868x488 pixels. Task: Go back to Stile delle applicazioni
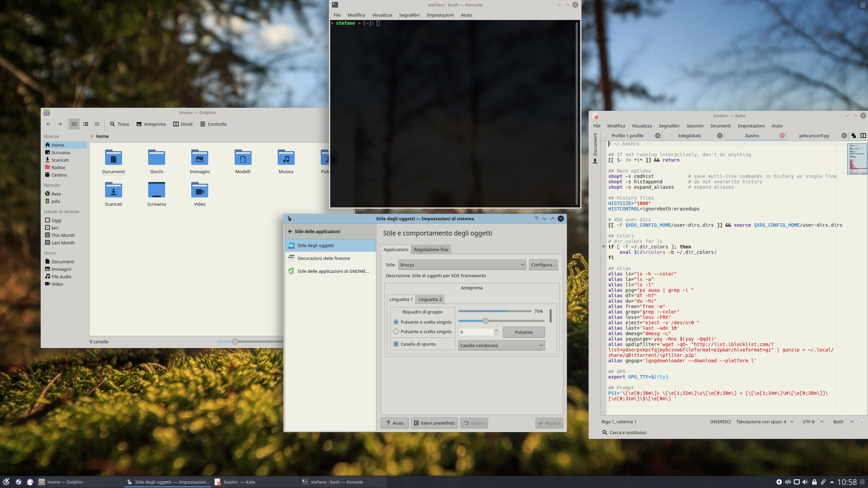tap(314, 231)
